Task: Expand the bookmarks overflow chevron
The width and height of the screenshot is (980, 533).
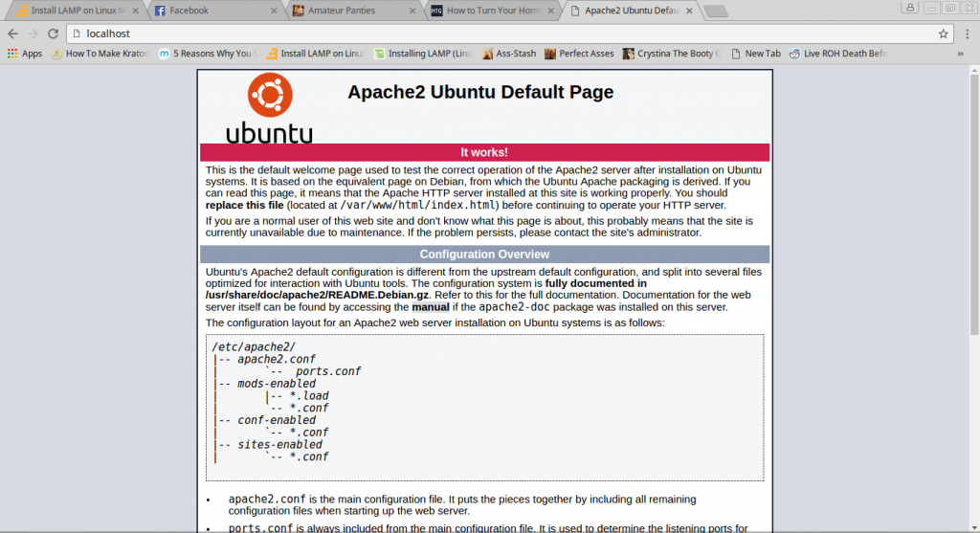Action: point(960,54)
